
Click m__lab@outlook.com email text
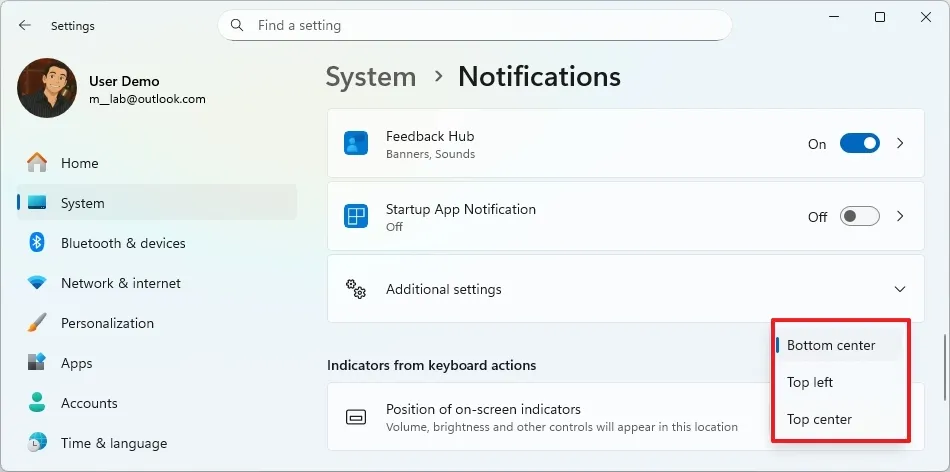pos(147,99)
